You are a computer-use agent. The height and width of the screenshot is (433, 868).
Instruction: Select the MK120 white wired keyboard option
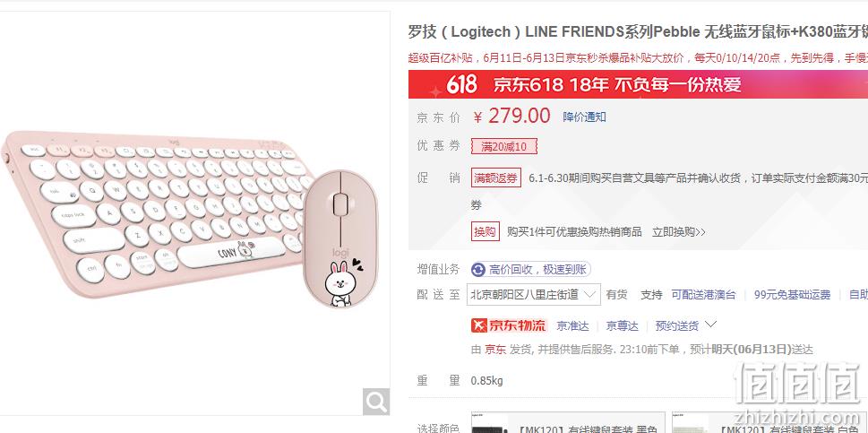pyautogui.click(x=769, y=422)
